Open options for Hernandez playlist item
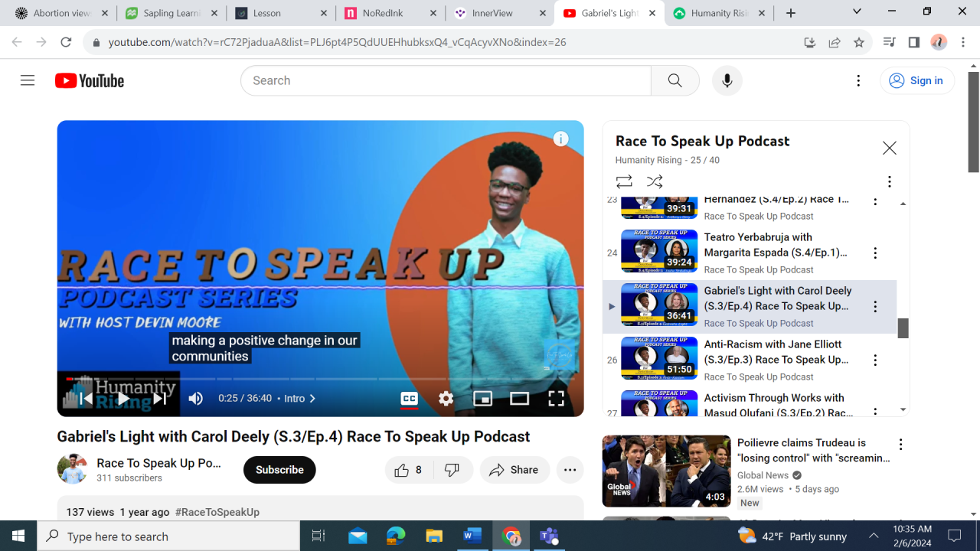 point(875,201)
